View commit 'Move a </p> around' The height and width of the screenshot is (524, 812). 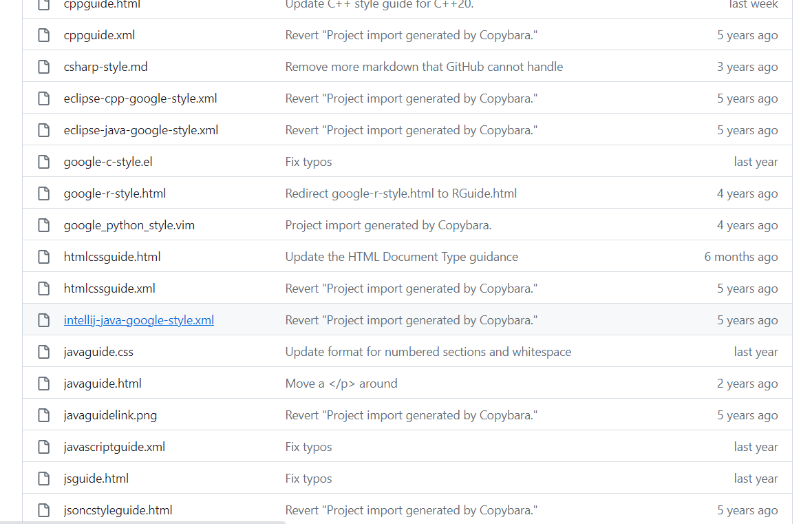(341, 384)
